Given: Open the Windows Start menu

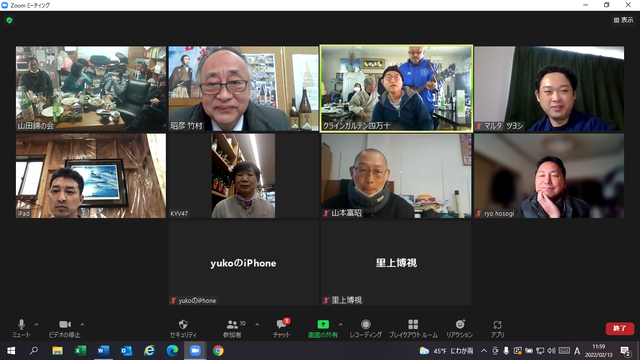Looking at the screenshot, I should point(11,351).
